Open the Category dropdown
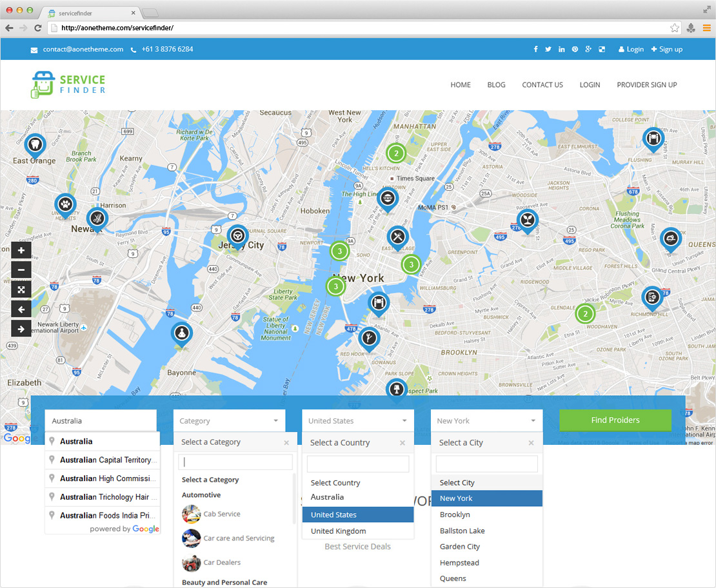Viewport: 716px width, 588px height. (x=229, y=421)
